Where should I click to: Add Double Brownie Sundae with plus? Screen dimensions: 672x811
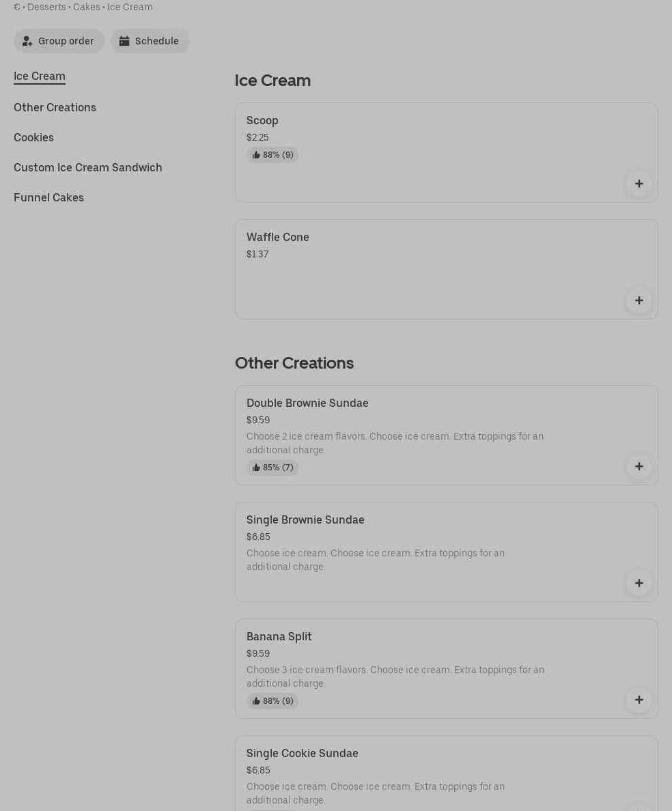(639, 466)
